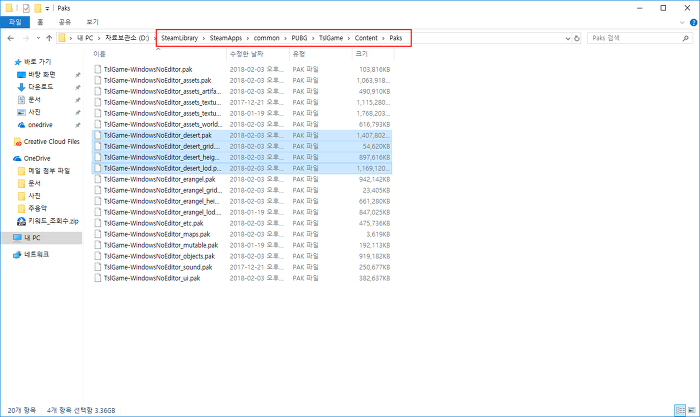
Task: Expand the address bar history dropdown
Action: click(568, 38)
